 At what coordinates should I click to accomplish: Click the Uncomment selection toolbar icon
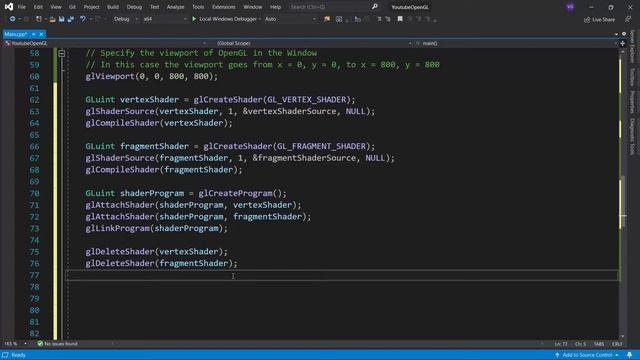click(388, 19)
